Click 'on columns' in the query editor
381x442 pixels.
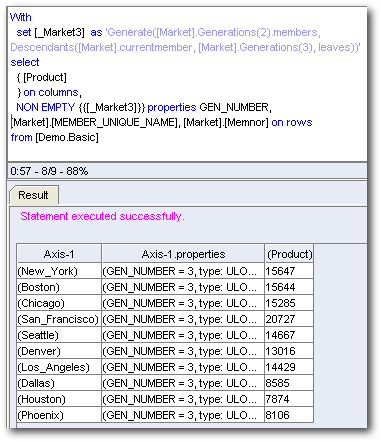pyautogui.click(x=51, y=92)
